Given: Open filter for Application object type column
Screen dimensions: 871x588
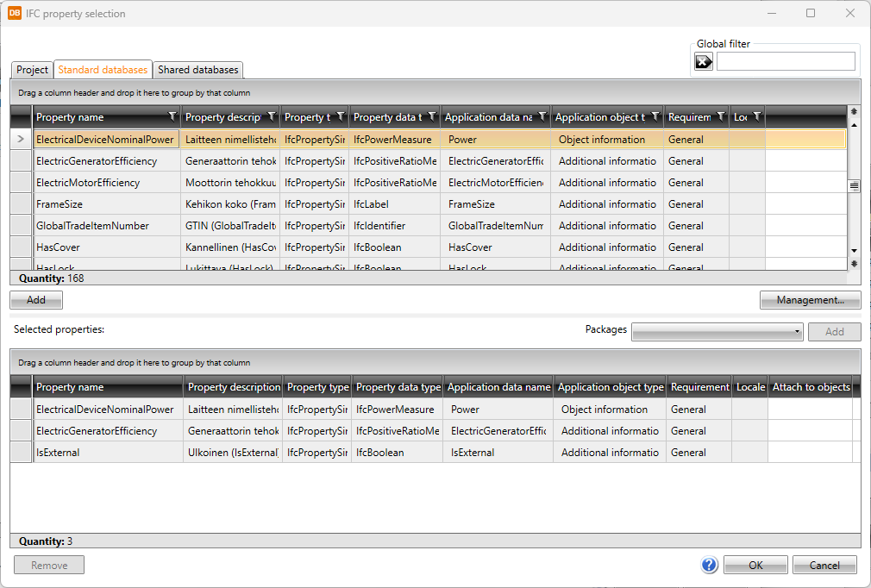Looking at the screenshot, I should click(655, 116).
